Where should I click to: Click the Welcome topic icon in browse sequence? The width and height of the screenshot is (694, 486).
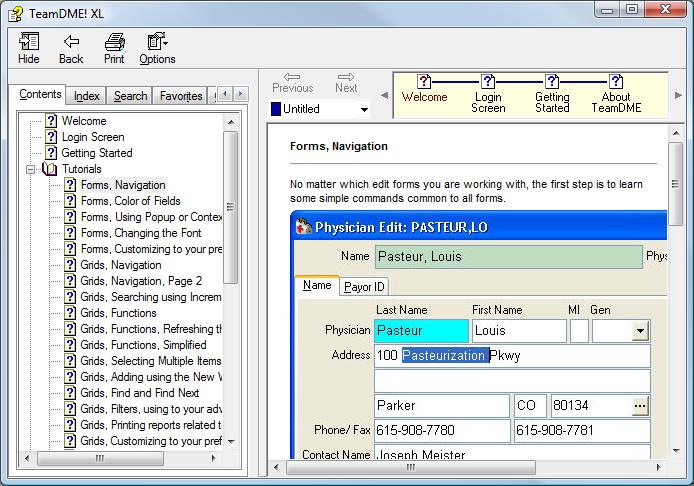tap(424, 81)
